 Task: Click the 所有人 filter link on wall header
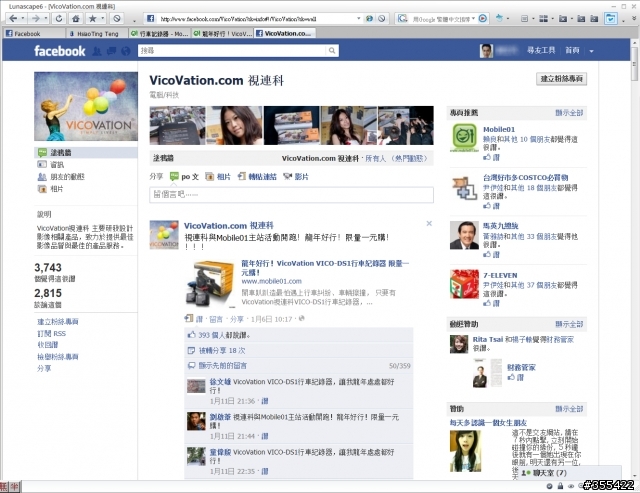(375, 158)
